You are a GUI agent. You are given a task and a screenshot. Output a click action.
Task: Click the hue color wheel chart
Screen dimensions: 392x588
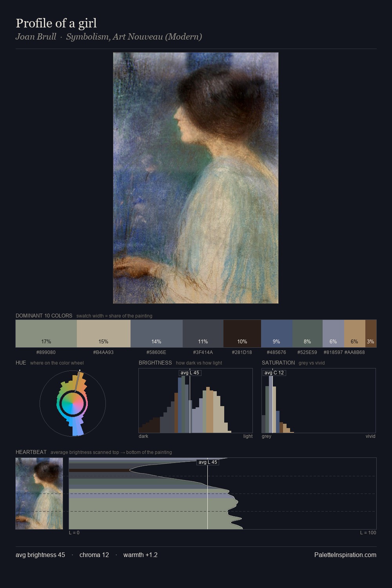[x=73, y=403]
